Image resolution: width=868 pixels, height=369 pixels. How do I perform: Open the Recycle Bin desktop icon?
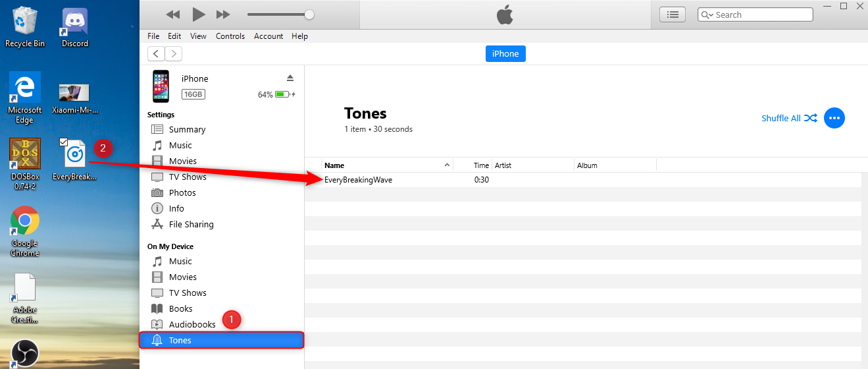click(25, 27)
